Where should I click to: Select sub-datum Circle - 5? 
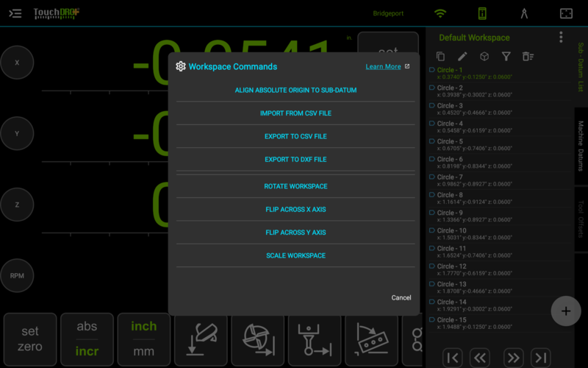point(500,144)
